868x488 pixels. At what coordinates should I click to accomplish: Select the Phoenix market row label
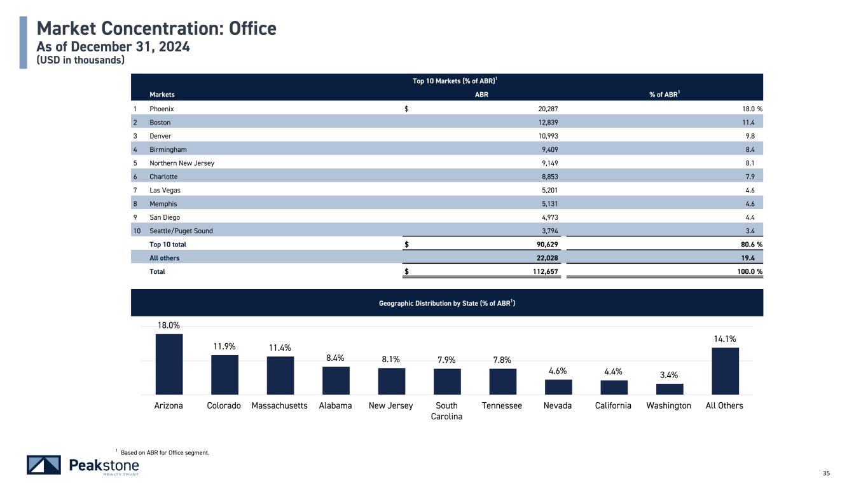[x=162, y=109]
